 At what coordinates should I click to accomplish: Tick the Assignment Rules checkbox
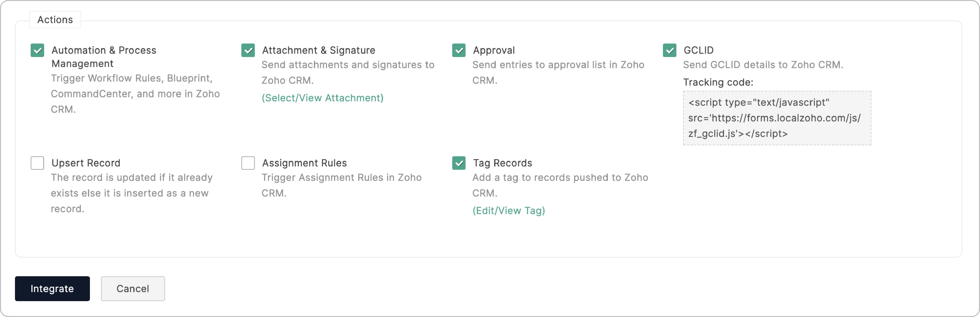coord(248,163)
